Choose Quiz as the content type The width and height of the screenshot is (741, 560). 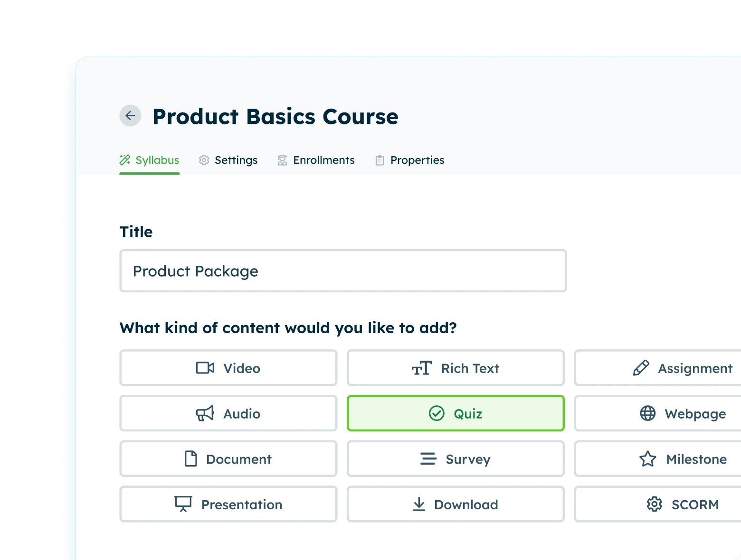[455, 413]
